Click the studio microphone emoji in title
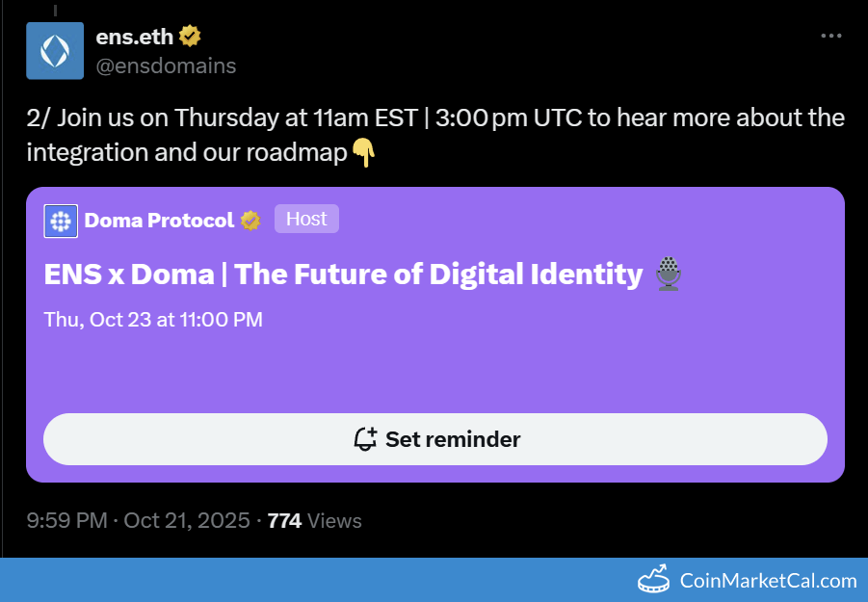 668,275
